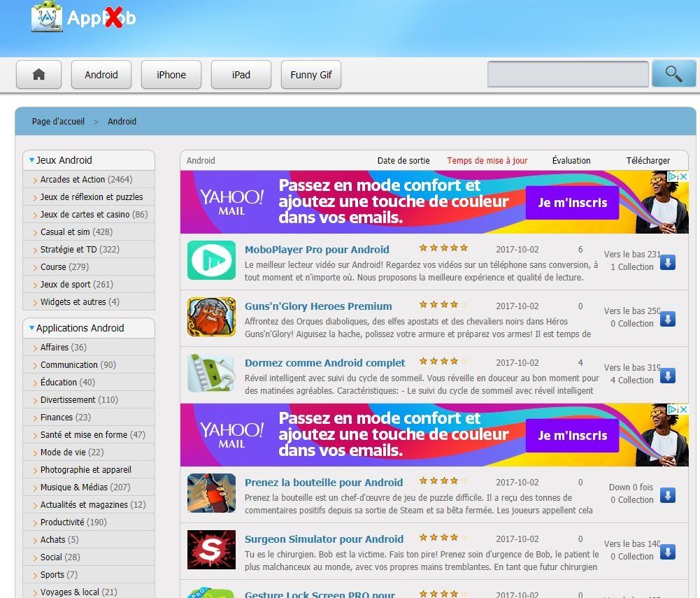Go to the home page icon button
Image resolution: width=700 pixels, height=598 pixels.
click(39, 75)
